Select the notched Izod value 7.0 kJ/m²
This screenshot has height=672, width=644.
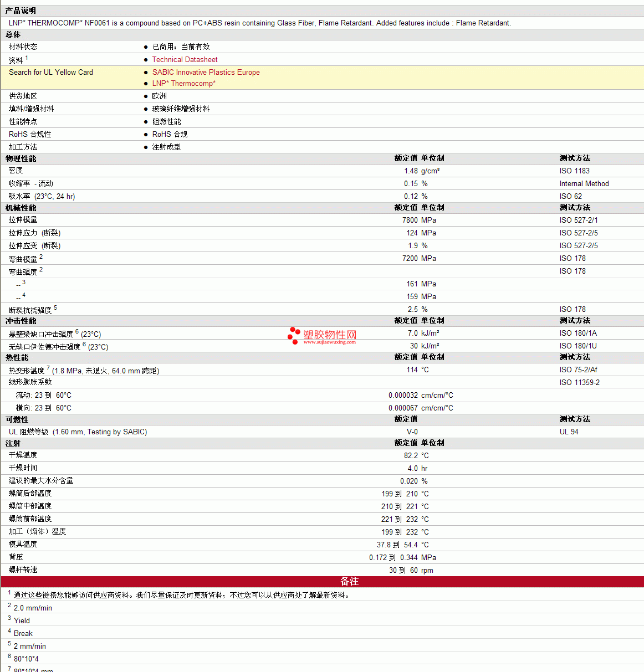point(423,334)
